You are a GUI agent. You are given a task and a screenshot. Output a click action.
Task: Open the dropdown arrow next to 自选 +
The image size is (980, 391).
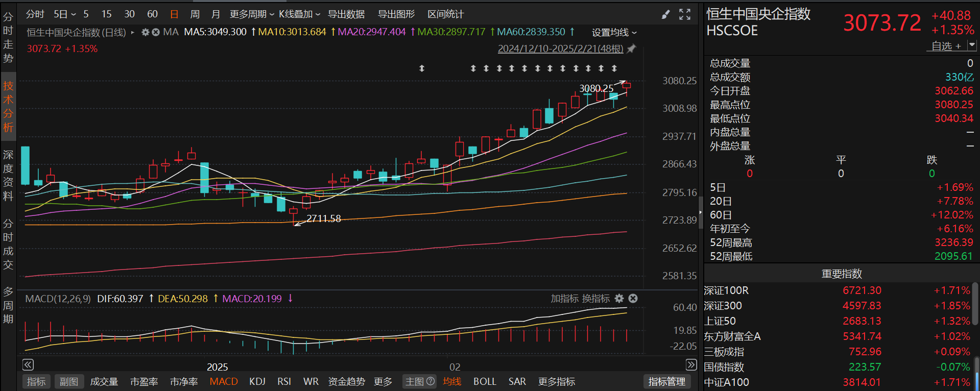click(x=972, y=45)
